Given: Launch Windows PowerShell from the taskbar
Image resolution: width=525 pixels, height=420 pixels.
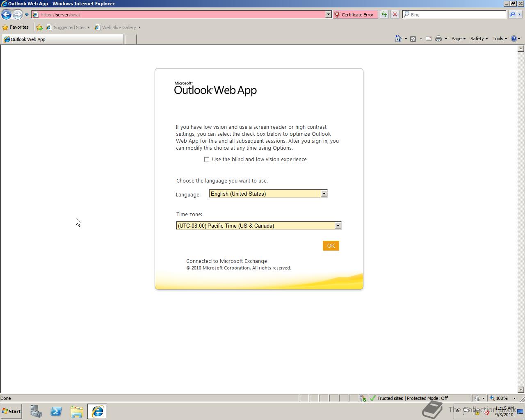Looking at the screenshot, I should point(56,411).
